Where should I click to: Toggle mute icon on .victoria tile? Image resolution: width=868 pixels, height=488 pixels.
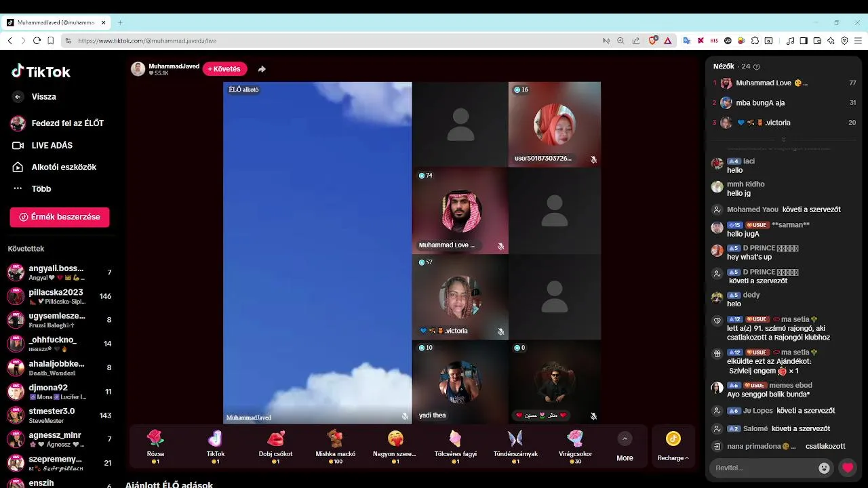[x=500, y=331]
